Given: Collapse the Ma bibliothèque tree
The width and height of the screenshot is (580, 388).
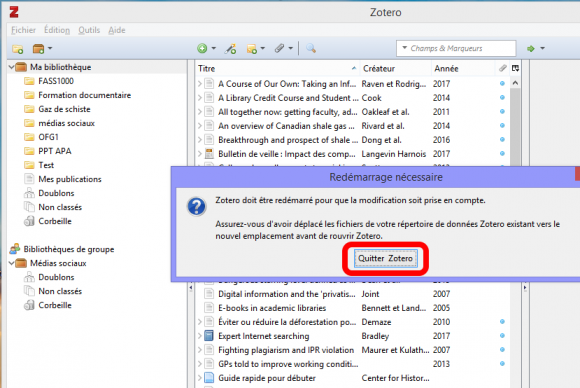Looking at the screenshot, I should (11, 67).
